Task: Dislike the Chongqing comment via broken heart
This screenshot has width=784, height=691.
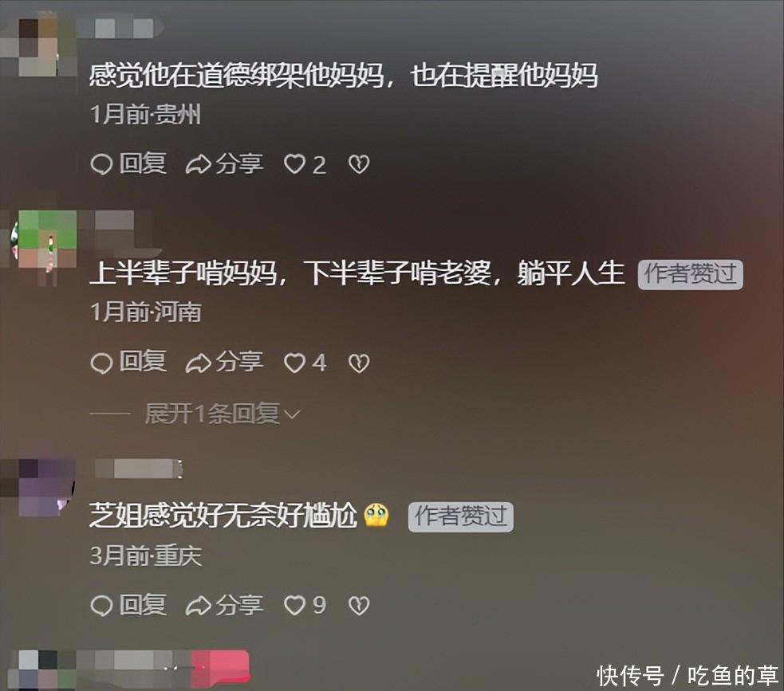Action: 359,606
